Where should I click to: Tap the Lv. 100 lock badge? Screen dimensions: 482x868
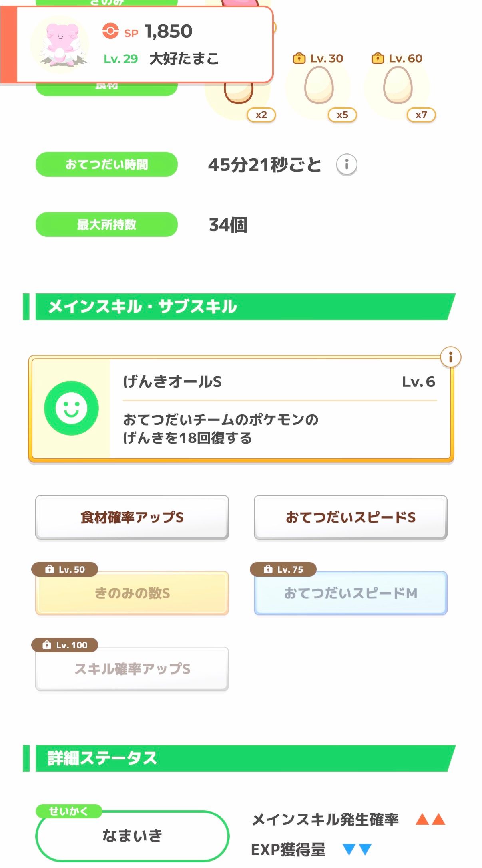coord(65,645)
